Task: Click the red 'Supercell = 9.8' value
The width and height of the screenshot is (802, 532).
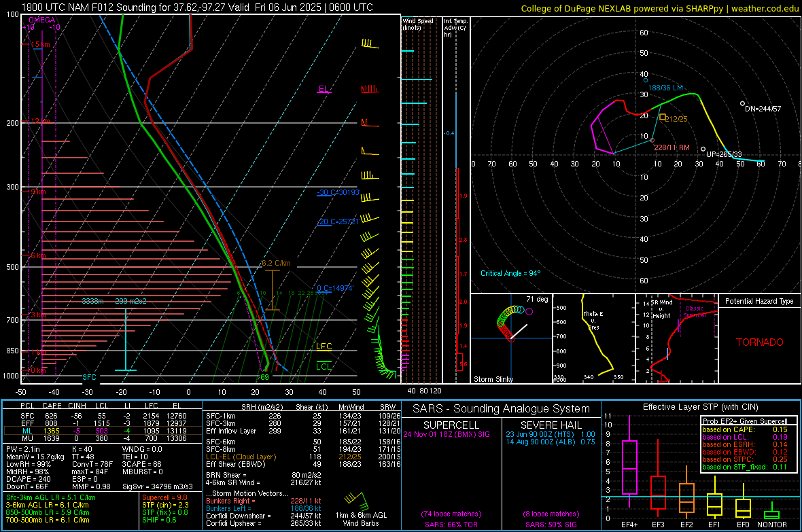Action: [x=164, y=497]
